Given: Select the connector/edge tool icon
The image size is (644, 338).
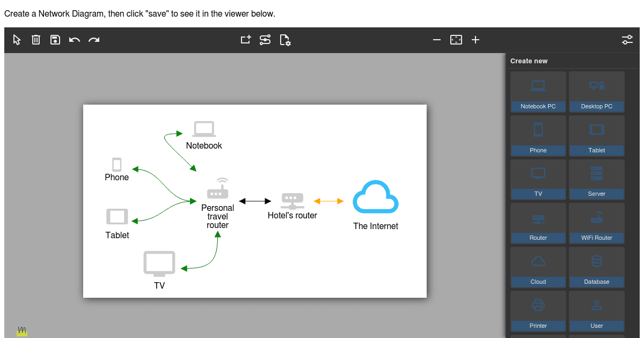Looking at the screenshot, I should [265, 40].
